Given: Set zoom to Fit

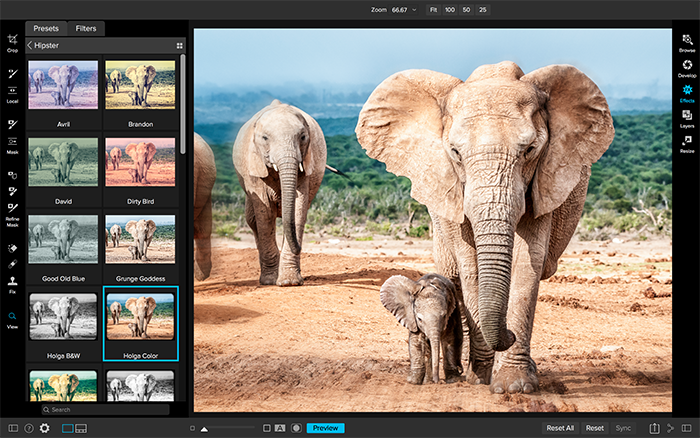Looking at the screenshot, I should (433, 9).
